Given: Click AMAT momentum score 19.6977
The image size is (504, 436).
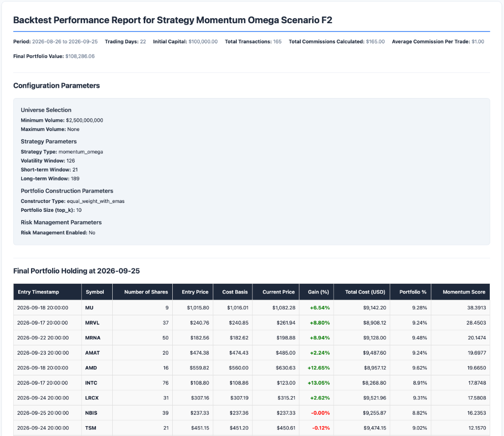Looking at the screenshot, I should pos(460,353).
